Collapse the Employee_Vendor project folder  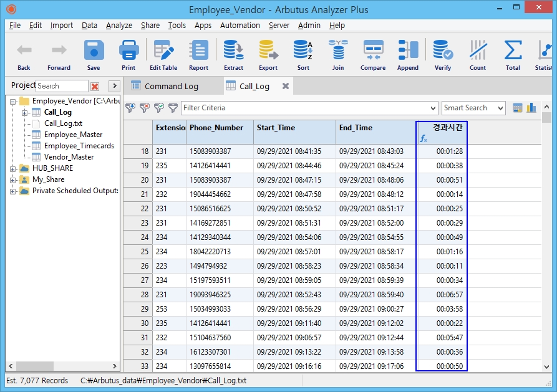[13, 102]
